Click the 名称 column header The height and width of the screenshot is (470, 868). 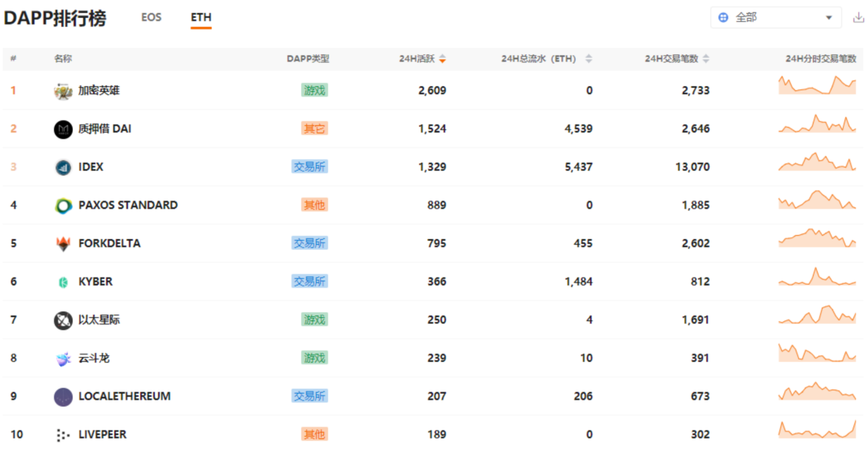(63, 59)
